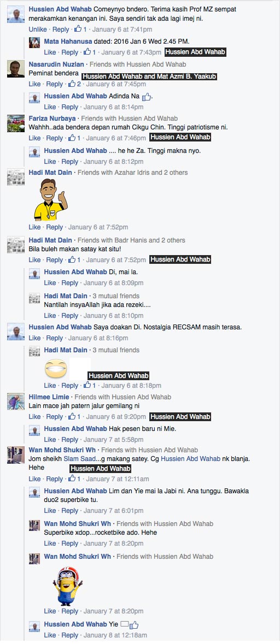280x644 pixels.
Task: Open Hadi Mat Dain's profile from sticker comment
Action: (x=50, y=173)
